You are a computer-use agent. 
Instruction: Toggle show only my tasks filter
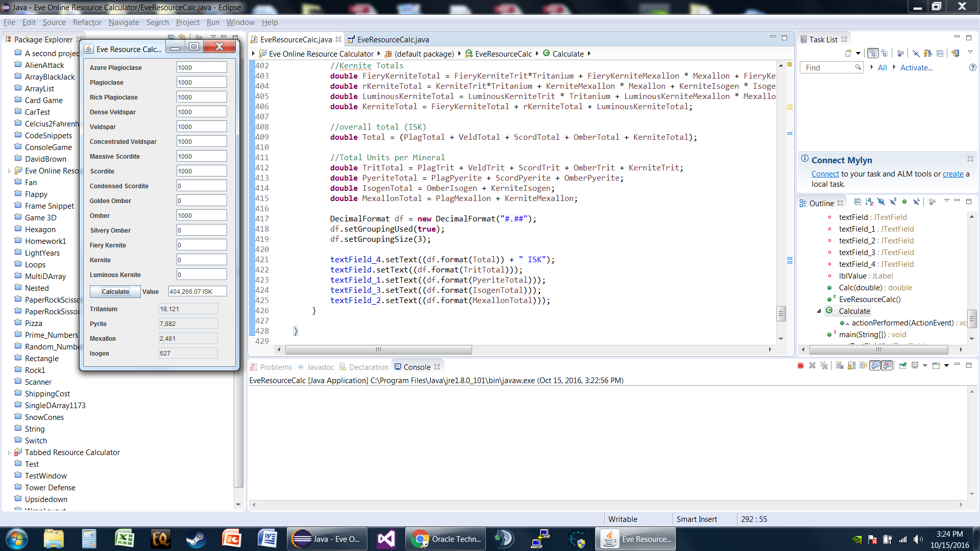tap(927, 53)
